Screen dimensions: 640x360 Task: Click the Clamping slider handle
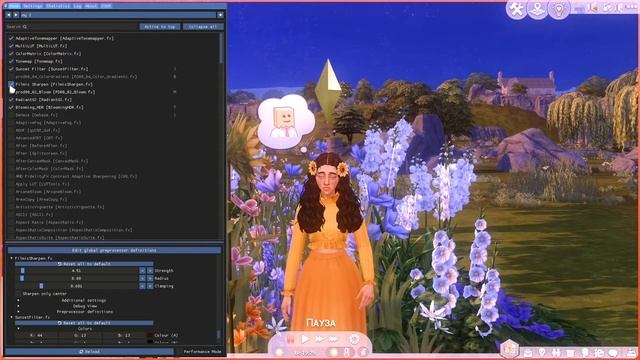tap(41, 286)
